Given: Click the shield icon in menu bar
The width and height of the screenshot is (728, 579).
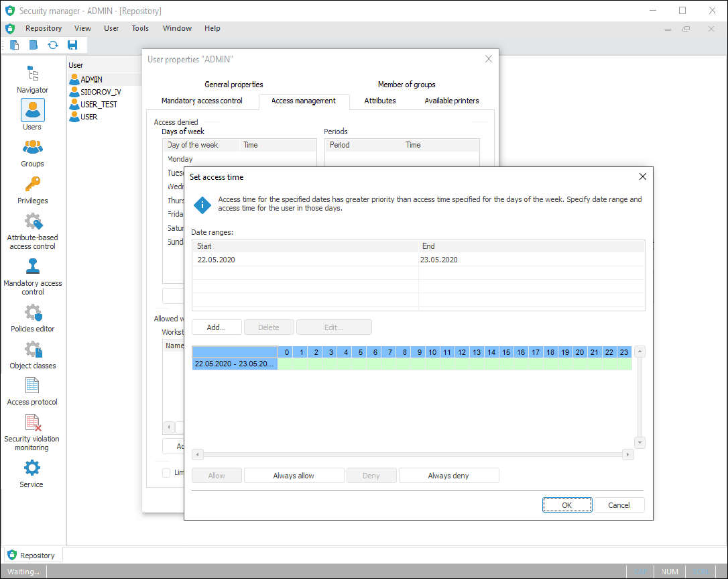Looking at the screenshot, I should (x=10, y=28).
